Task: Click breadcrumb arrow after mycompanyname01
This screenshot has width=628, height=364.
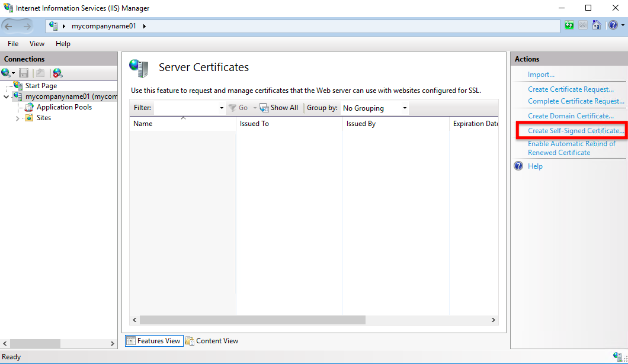Action: pyautogui.click(x=144, y=27)
